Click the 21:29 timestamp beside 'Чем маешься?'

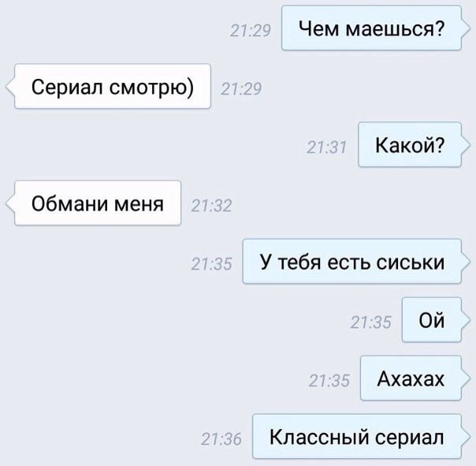[x=251, y=31]
